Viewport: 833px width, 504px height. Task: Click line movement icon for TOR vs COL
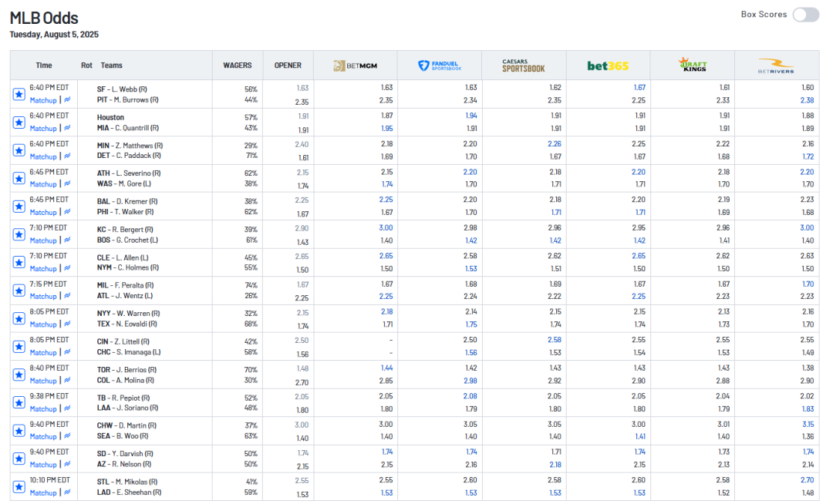67,381
